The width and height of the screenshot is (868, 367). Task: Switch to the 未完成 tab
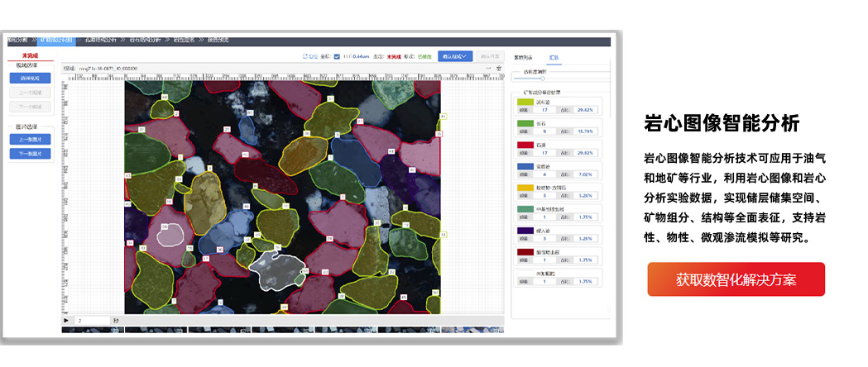[31, 55]
